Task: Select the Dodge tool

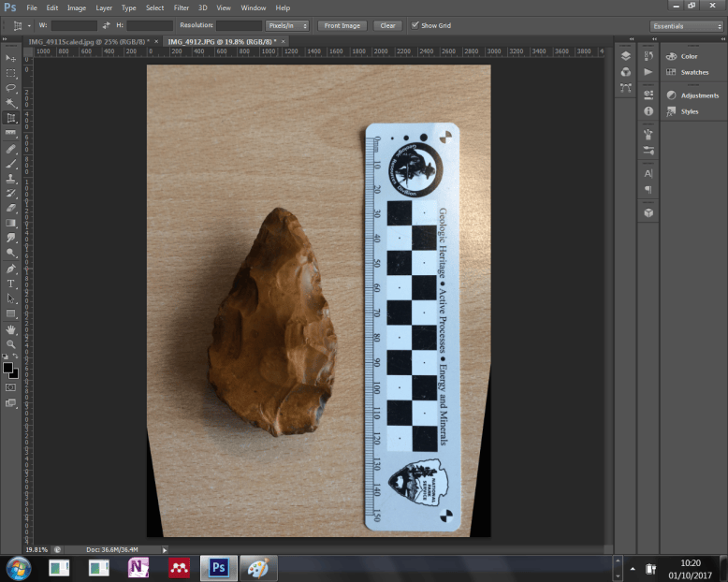Action: [x=10, y=253]
